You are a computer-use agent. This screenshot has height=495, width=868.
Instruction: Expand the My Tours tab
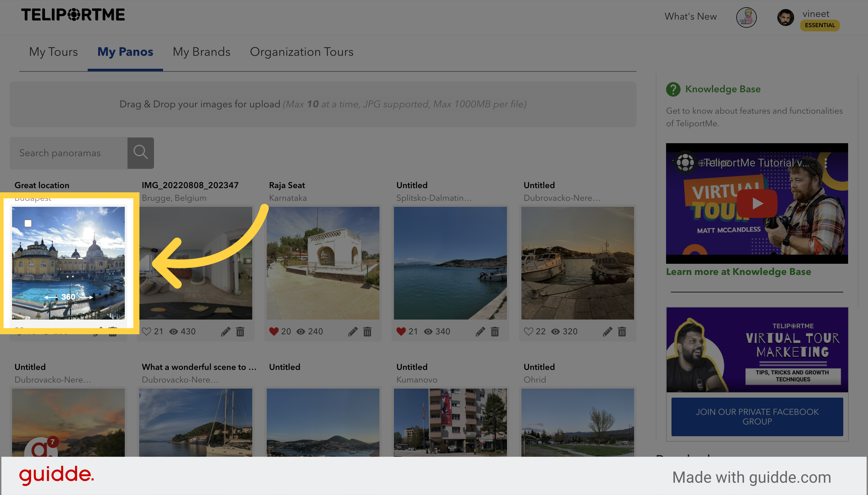click(53, 52)
